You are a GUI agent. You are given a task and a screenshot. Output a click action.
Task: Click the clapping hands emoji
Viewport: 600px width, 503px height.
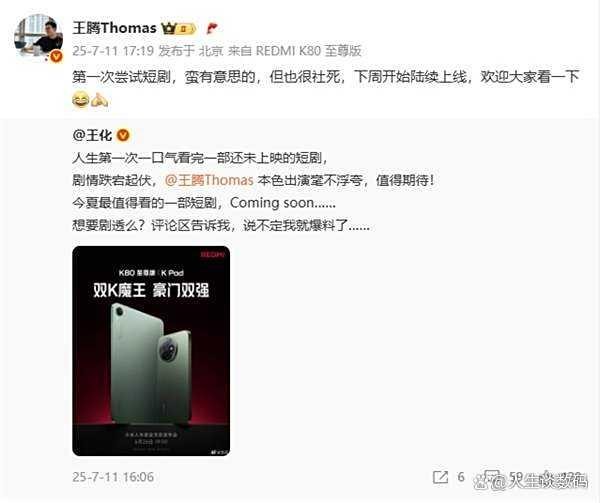tap(99, 100)
